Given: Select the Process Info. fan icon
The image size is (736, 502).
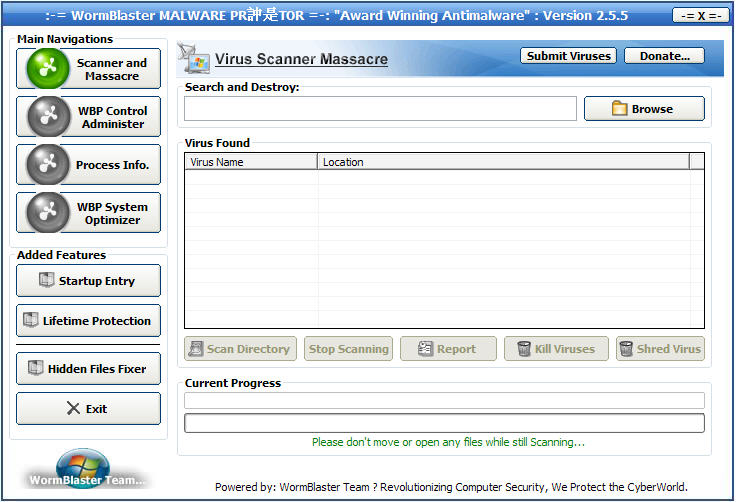Looking at the screenshot, I should (47, 165).
